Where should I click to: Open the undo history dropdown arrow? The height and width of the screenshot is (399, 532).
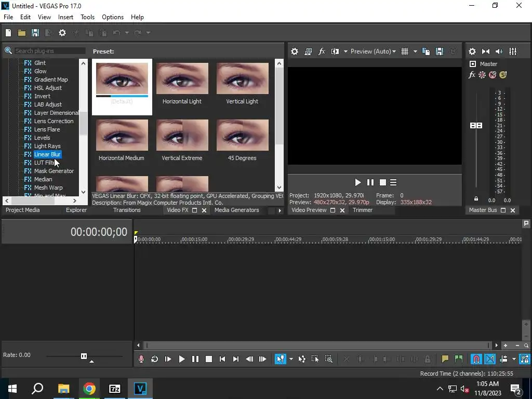127,33
